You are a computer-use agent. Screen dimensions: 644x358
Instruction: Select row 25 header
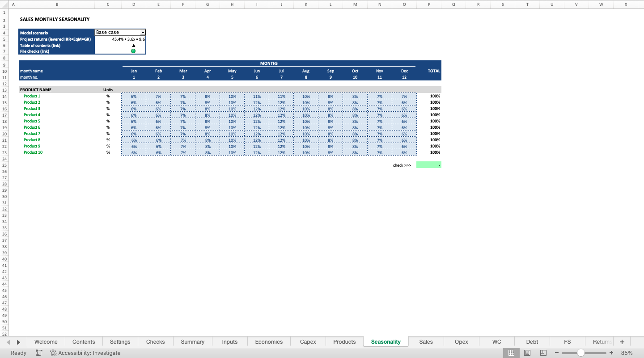(x=4, y=165)
